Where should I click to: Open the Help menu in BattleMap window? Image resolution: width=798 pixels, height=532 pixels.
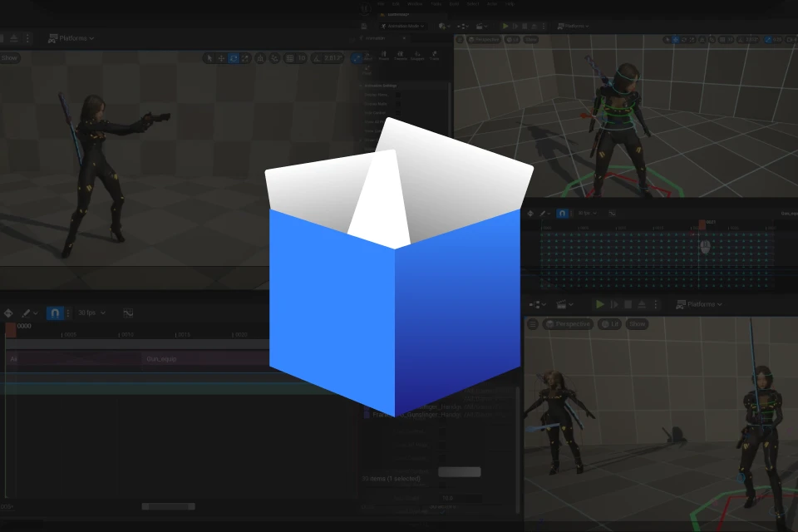coord(510,4)
